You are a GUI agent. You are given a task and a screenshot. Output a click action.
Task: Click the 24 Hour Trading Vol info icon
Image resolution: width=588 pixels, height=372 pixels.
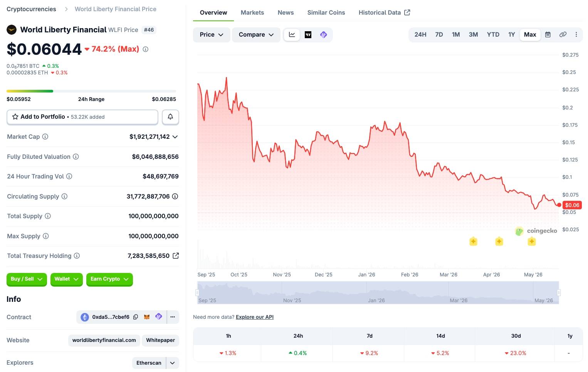(x=69, y=176)
